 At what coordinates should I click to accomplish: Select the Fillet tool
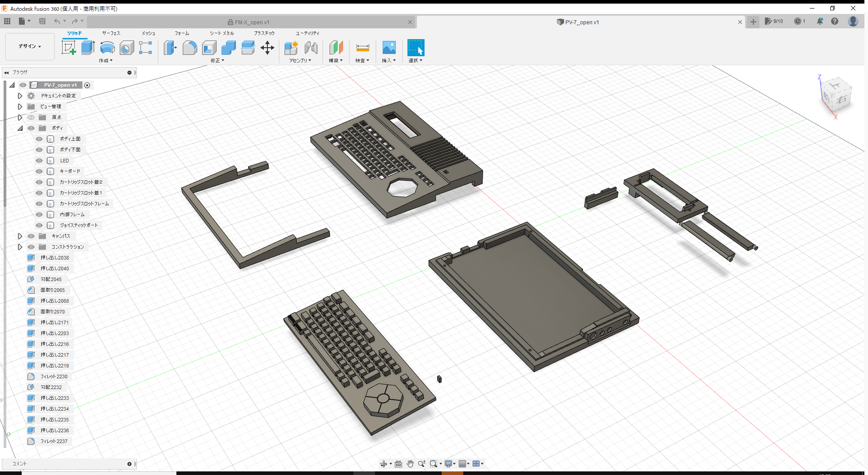pyautogui.click(x=190, y=48)
